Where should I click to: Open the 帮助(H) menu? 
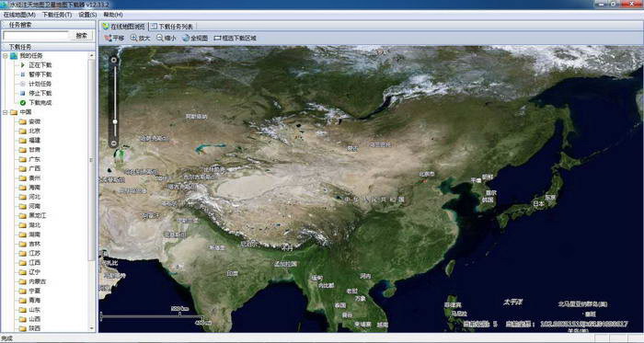pyautogui.click(x=113, y=15)
